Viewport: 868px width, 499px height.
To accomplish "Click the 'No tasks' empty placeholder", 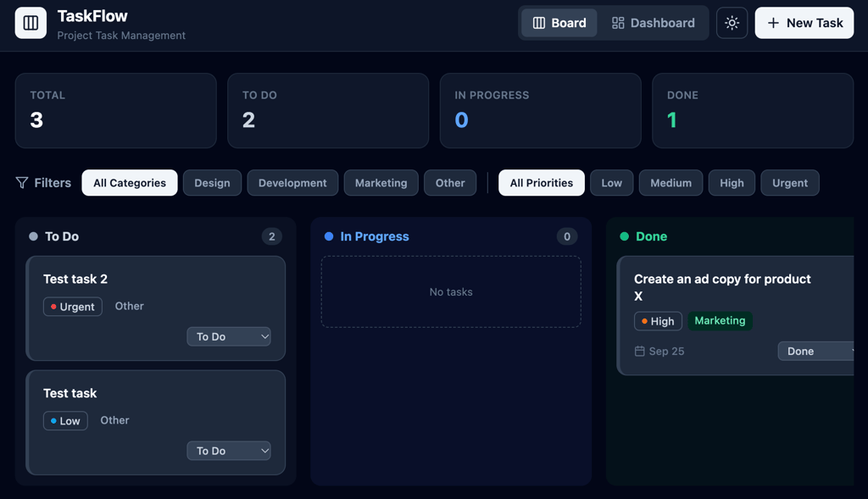I will (451, 291).
